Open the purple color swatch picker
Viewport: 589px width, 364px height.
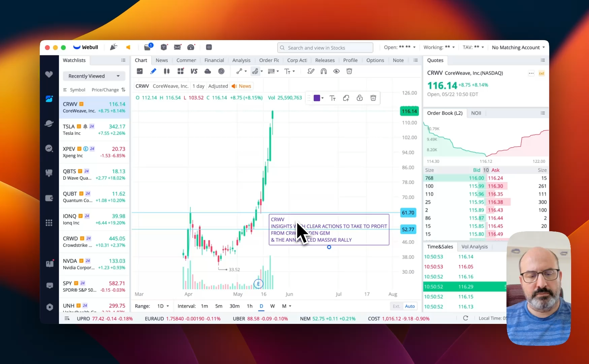[x=318, y=98]
